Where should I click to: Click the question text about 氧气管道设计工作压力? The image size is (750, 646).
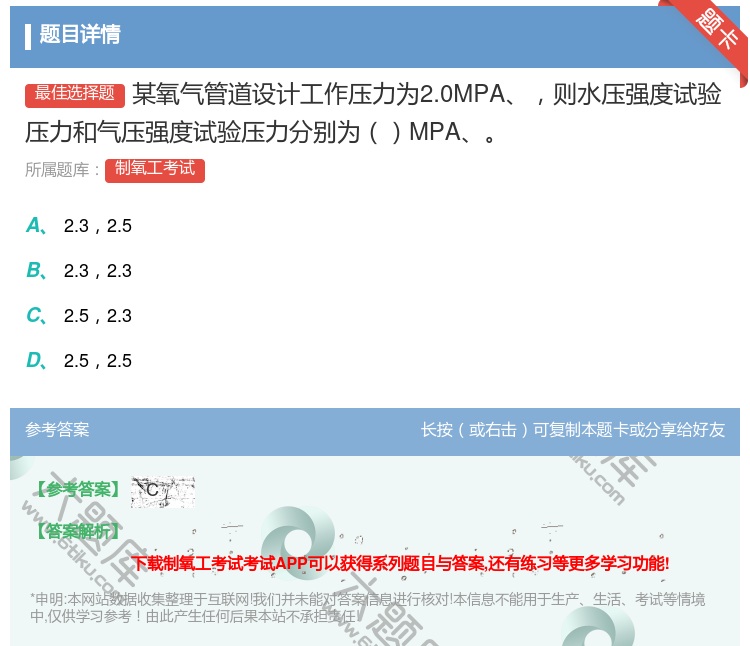(x=373, y=113)
